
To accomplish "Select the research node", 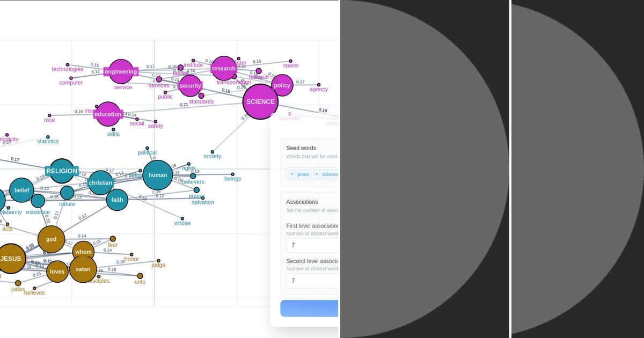I will coord(223,68).
